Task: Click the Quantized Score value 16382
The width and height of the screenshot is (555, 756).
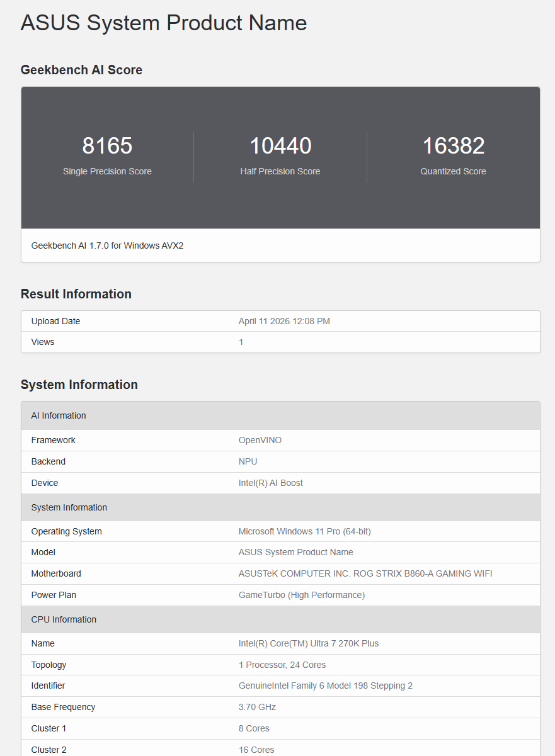Action: pyautogui.click(x=453, y=146)
